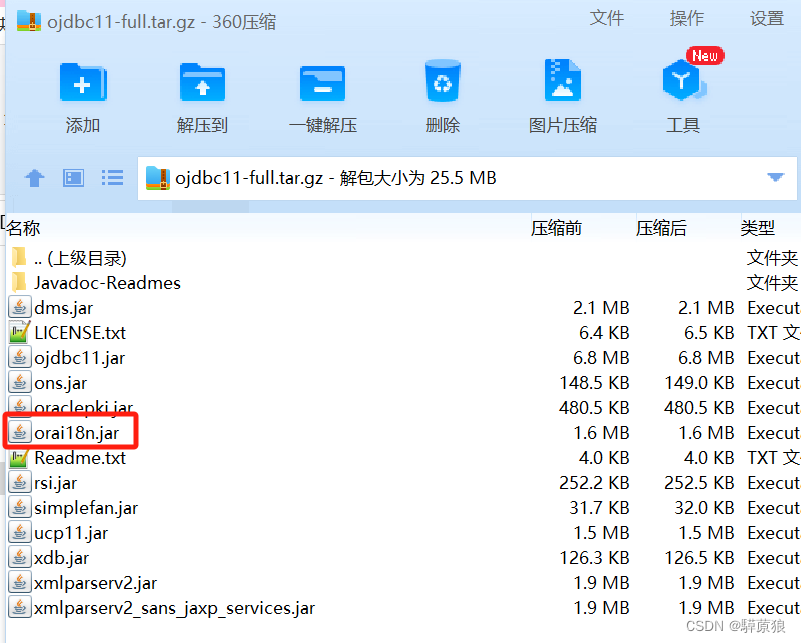Open the 设置 (Settings) menu
The width and height of the screenshot is (801, 643).
pyautogui.click(x=767, y=18)
